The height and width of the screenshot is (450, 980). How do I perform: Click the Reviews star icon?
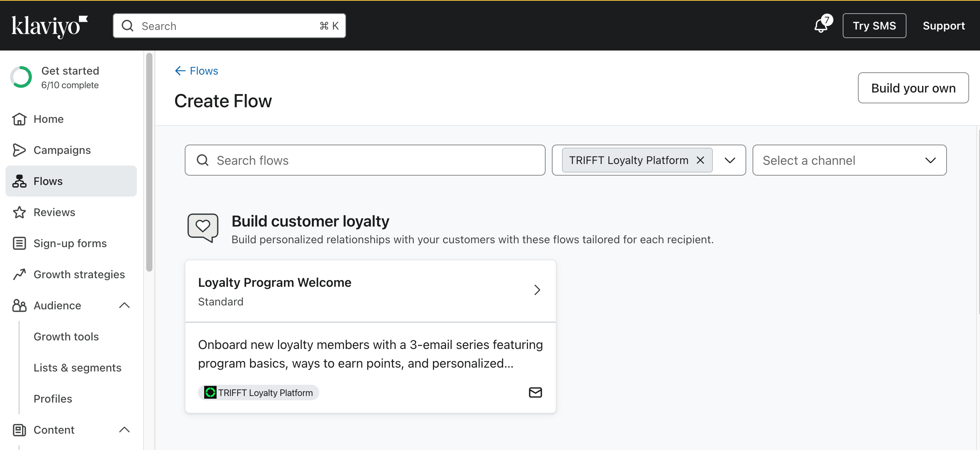pos(19,212)
